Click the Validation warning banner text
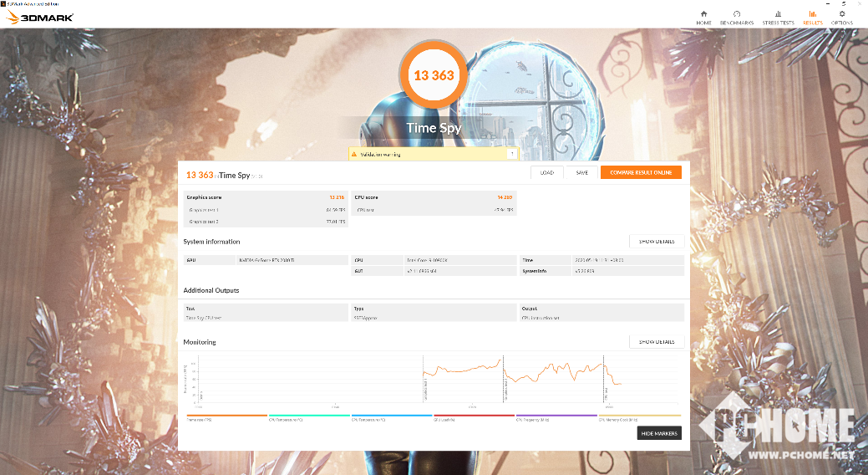This screenshot has width=868, height=475. (x=380, y=155)
